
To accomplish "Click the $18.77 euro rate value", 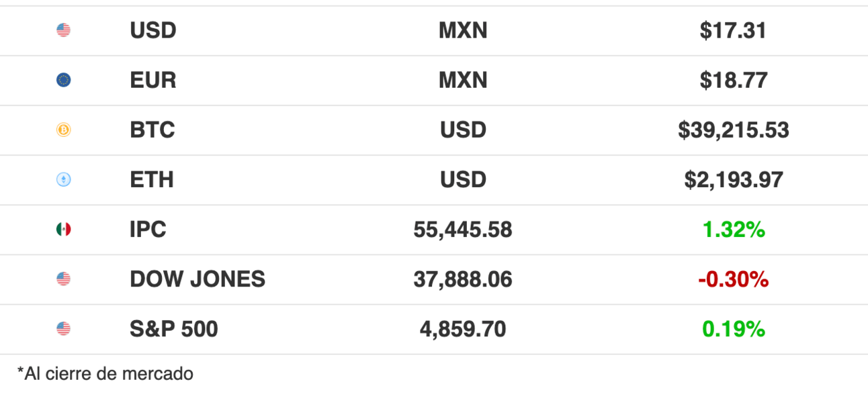I will (733, 81).
